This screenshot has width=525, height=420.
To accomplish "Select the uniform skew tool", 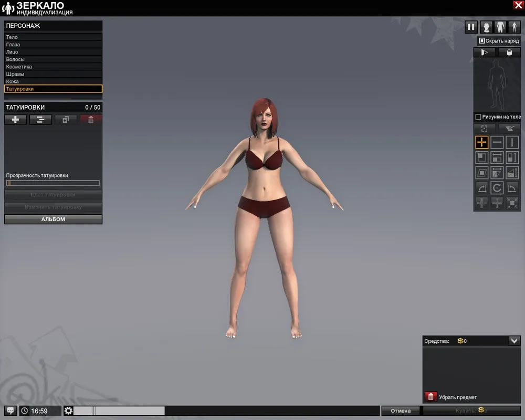I will coord(481,173).
